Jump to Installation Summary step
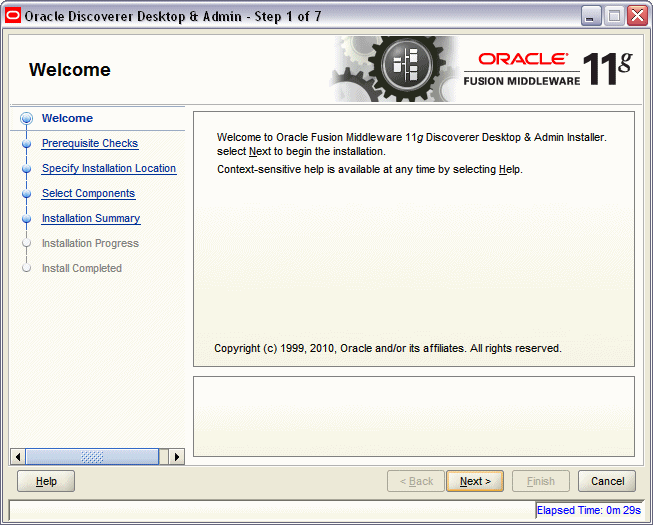The width and height of the screenshot is (653, 525). [x=91, y=218]
